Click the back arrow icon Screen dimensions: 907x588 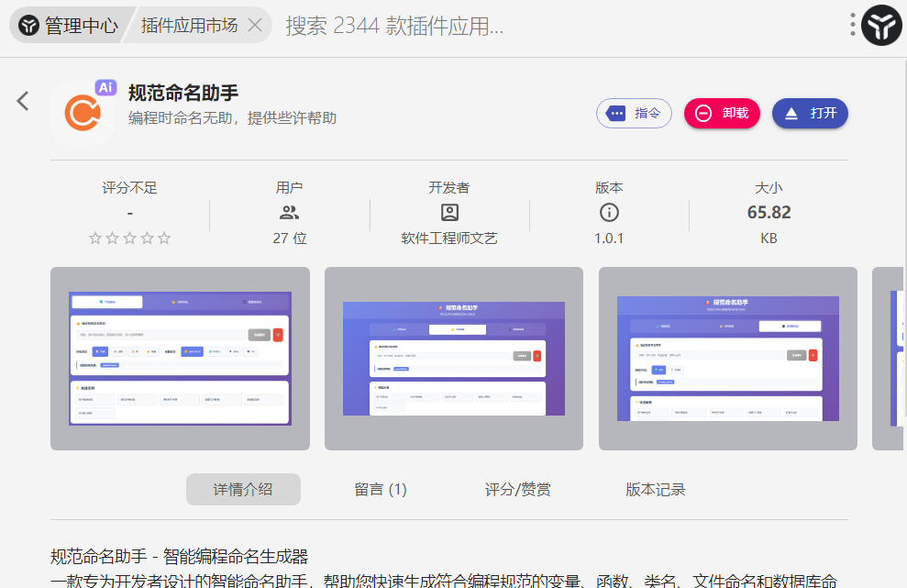23,101
